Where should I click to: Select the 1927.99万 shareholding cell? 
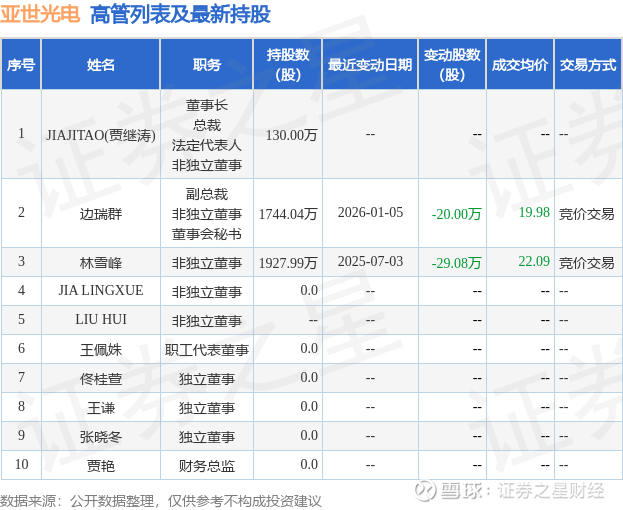(288, 262)
